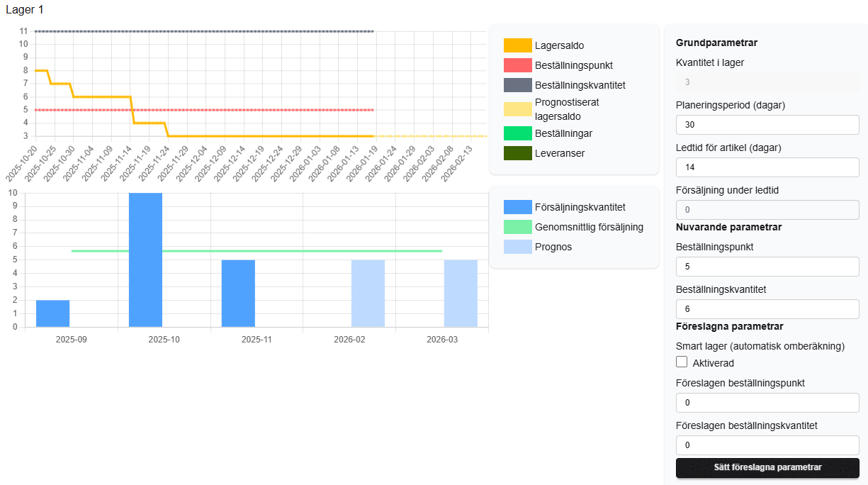This screenshot has height=485, width=868.
Task: Toggle the Beställningar legend green swatch
Action: (x=517, y=133)
